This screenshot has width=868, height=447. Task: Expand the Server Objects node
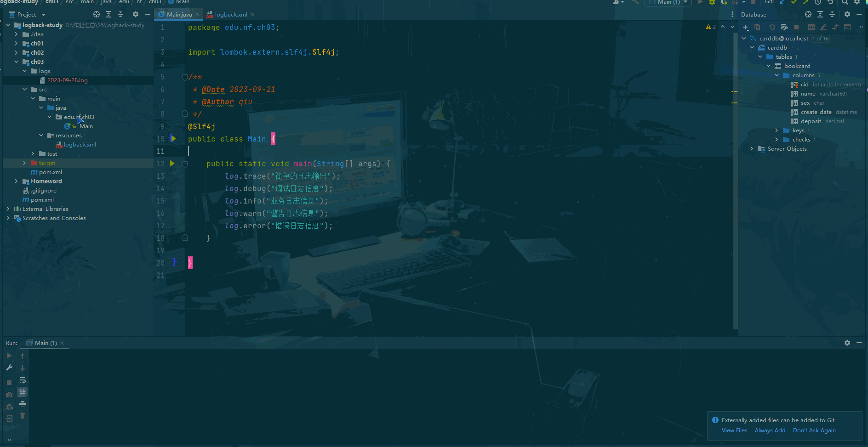[752, 148]
